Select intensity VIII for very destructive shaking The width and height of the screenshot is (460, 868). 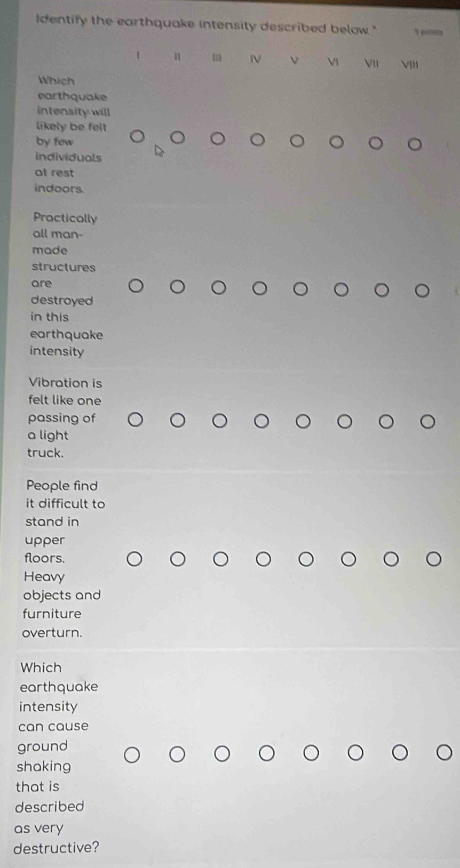[444, 753]
